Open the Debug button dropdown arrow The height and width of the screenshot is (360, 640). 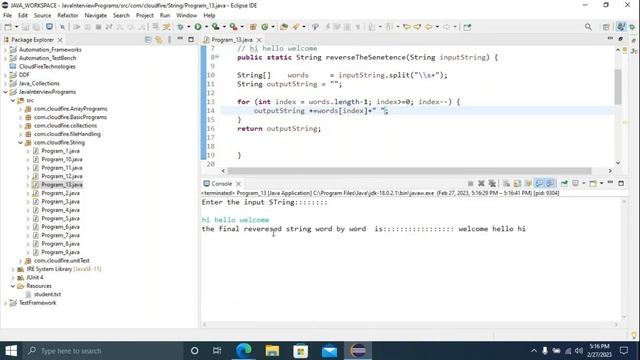click(188, 27)
